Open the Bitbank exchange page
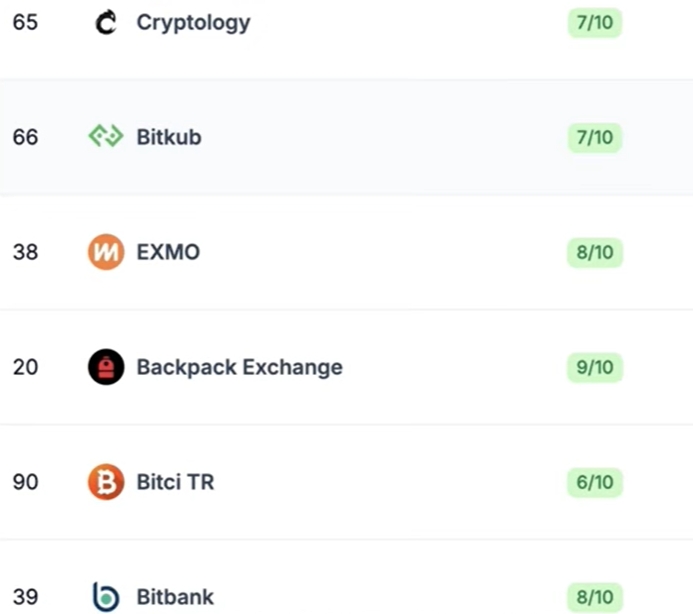 click(175, 597)
